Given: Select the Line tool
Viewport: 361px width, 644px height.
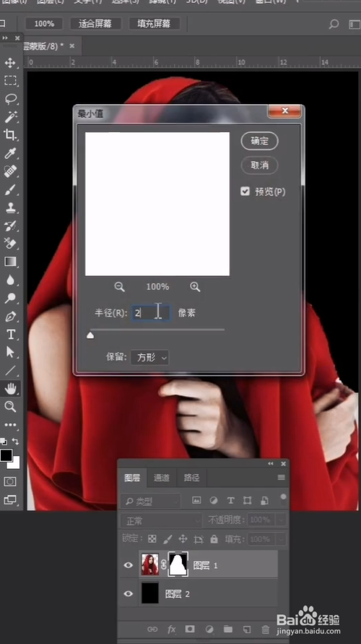Looking at the screenshot, I should click(10, 371).
